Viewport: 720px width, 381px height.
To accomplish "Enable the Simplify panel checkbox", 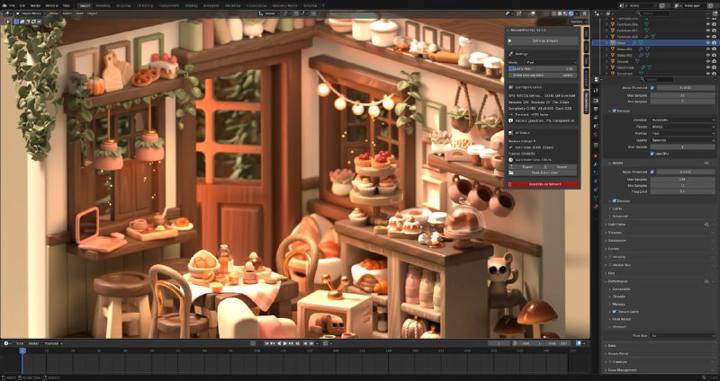I will (x=611, y=257).
